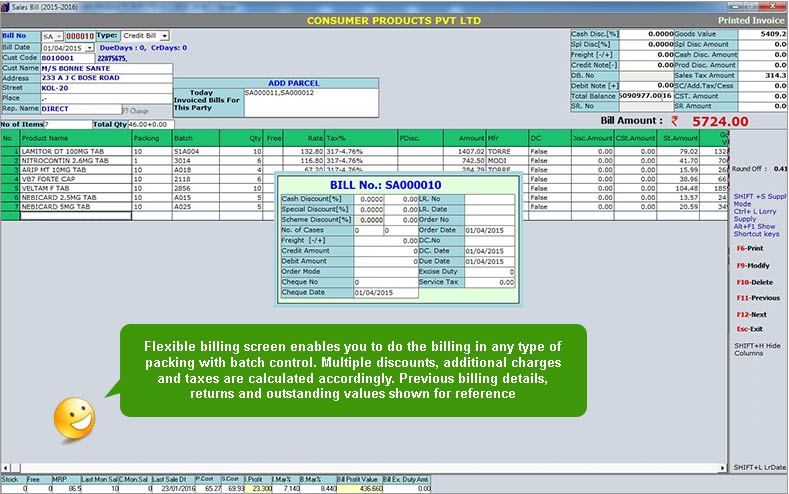Click the Sales Bill window title icon
The width and height of the screenshot is (789, 494).
[x=6, y=7]
